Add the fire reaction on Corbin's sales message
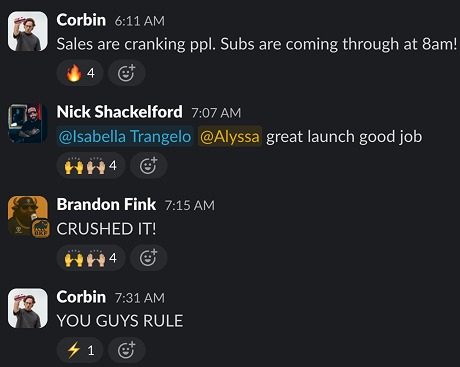The image size is (460, 367). 80,73
